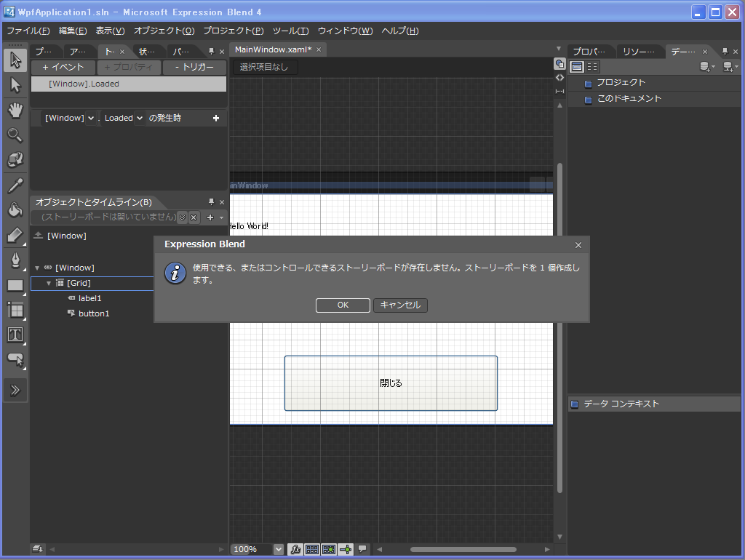Select the TextBlock text tool

coord(15,335)
